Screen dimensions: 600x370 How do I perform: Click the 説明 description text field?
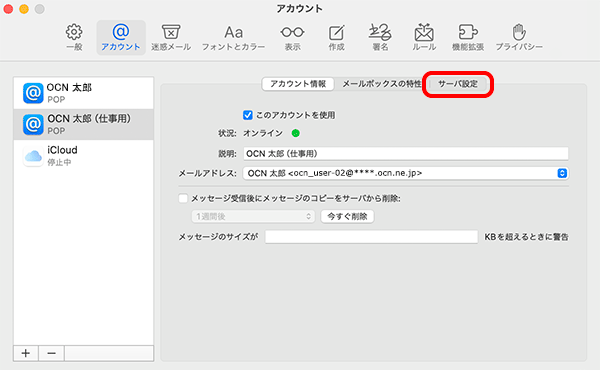point(406,153)
